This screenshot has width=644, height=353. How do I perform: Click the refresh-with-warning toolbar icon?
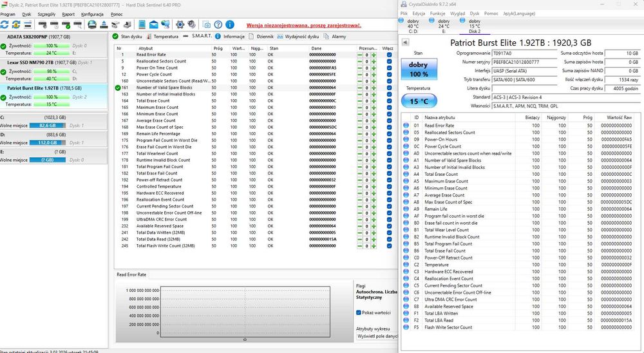coord(16,24)
